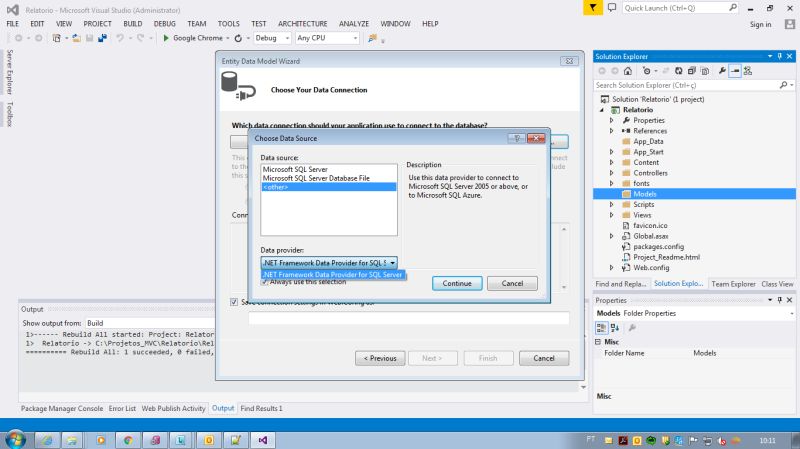Expand the Web.config node
This screenshot has height=449, width=800.
tap(612, 268)
